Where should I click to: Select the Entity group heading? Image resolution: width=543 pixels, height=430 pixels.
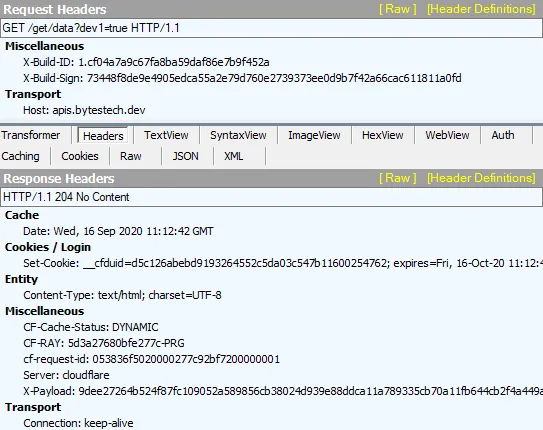[x=21, y=279]
